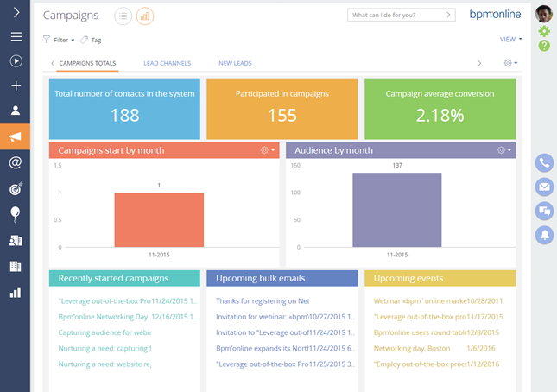Expand the left sidebar panel

coord(16,12)
